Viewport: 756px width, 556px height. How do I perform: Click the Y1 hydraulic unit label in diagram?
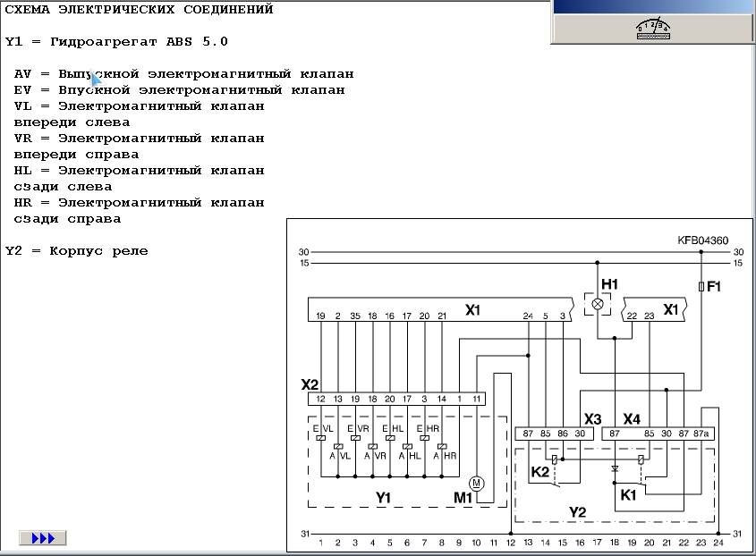point(384,496)
